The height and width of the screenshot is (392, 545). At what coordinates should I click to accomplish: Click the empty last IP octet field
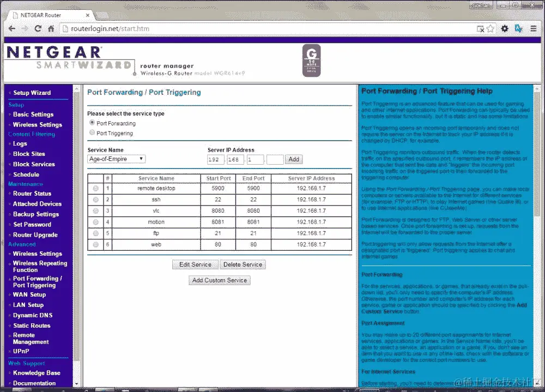pyautogui.click(x=275, y=159)
